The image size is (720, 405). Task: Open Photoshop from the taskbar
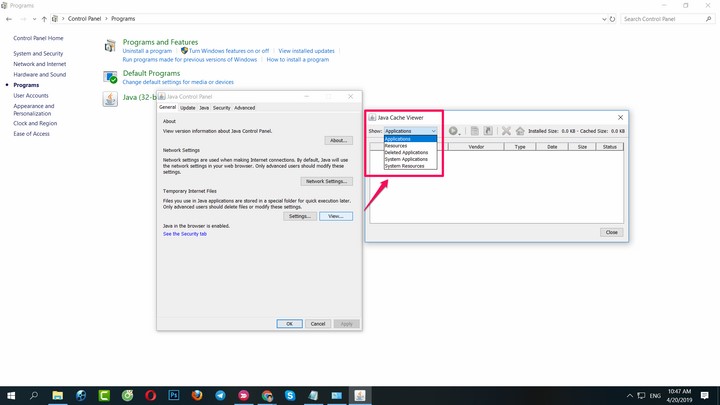click(172, 395)
